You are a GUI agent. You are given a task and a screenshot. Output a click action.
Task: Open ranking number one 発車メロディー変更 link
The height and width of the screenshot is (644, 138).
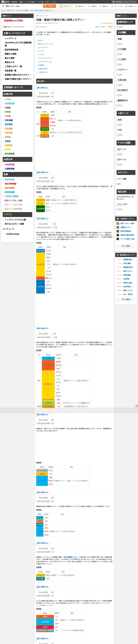tap(127, 223)
